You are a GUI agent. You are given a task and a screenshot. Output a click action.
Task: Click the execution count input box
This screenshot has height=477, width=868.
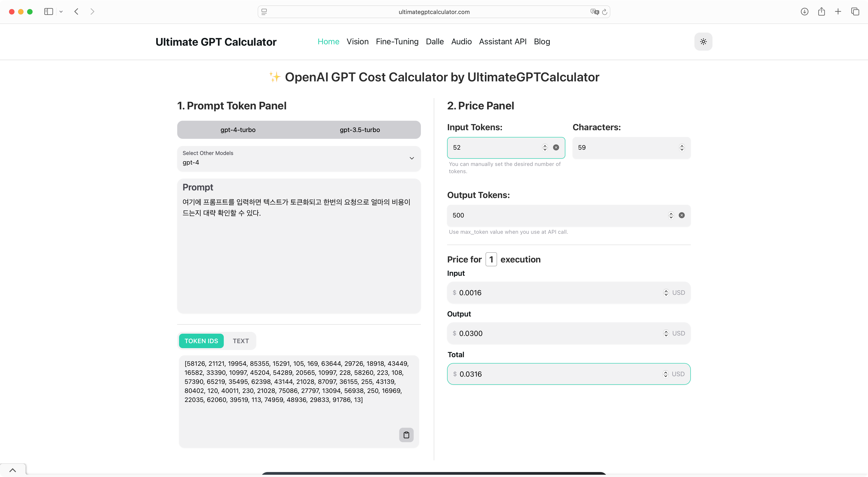(491, 259)
